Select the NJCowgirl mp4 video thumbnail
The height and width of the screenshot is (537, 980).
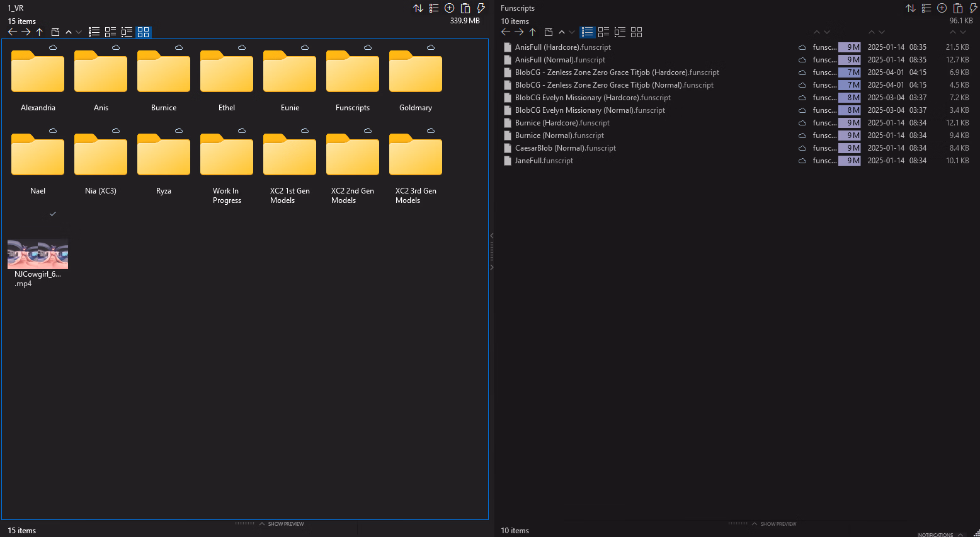point(38,254)
